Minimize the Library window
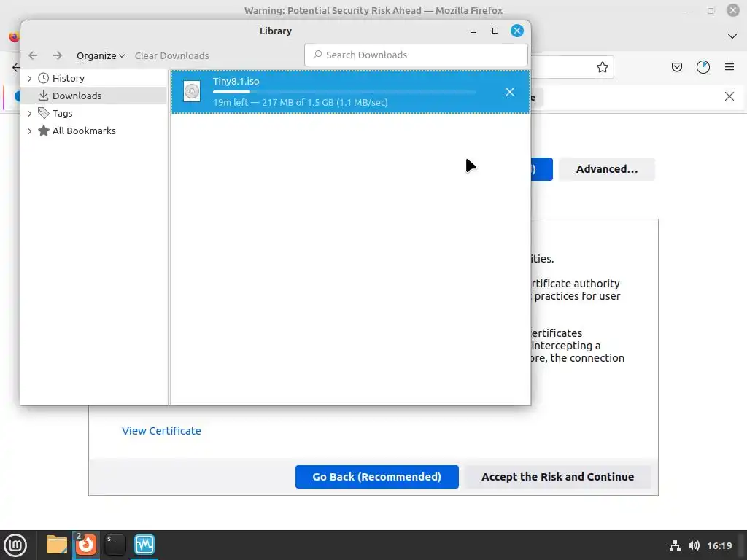The height and width of the screenshot is (560, 747). (x=473, y=31)
